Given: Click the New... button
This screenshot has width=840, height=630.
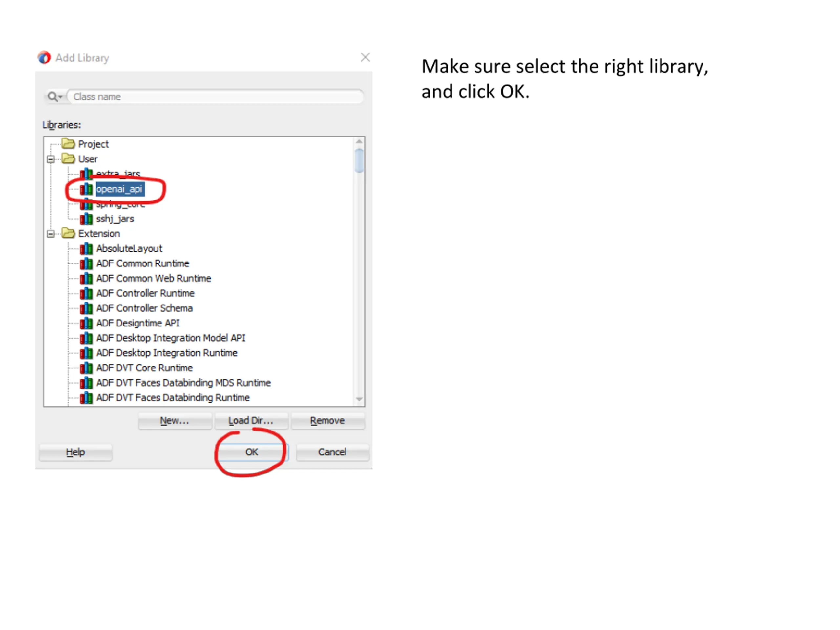Looking at the screenshot, I should (174, 421).
